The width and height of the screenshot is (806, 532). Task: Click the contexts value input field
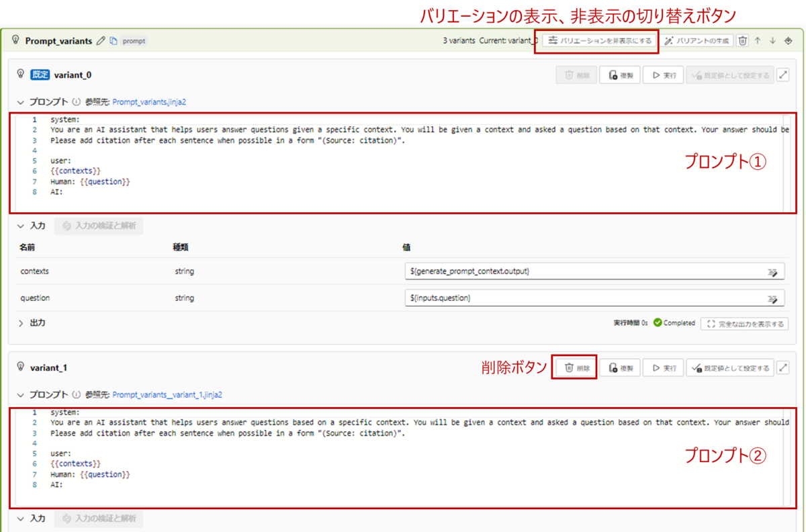click(x=595, y=271)
